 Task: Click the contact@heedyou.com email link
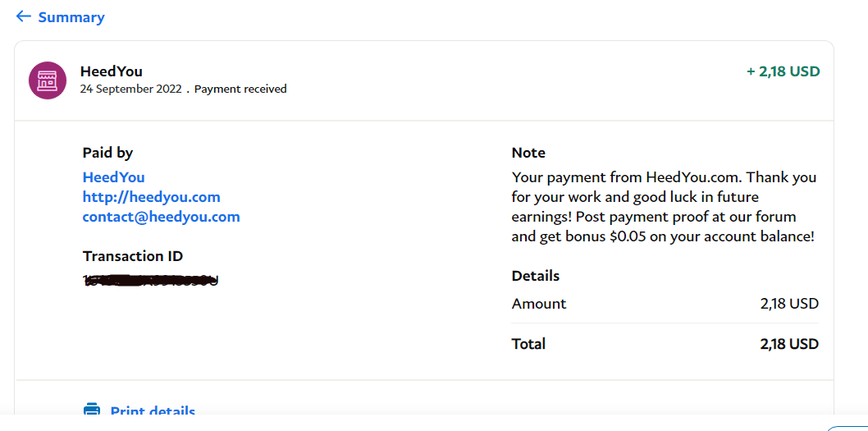click(161, 217)
